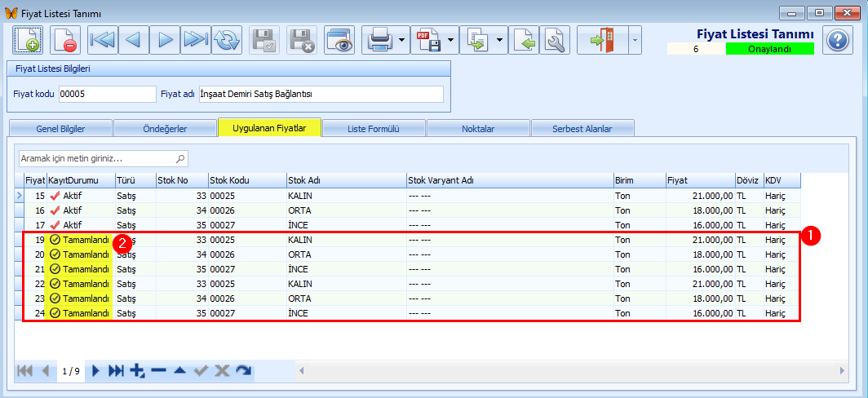Click the grid navigator first record button
Viewport: 868px width, 398px height.
coord(25,371)
